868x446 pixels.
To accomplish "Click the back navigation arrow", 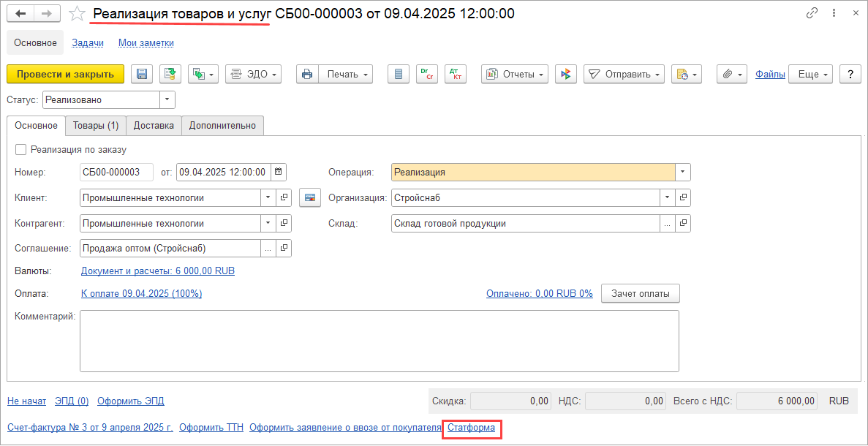I will pyautogui.click(x=20, y=14).
